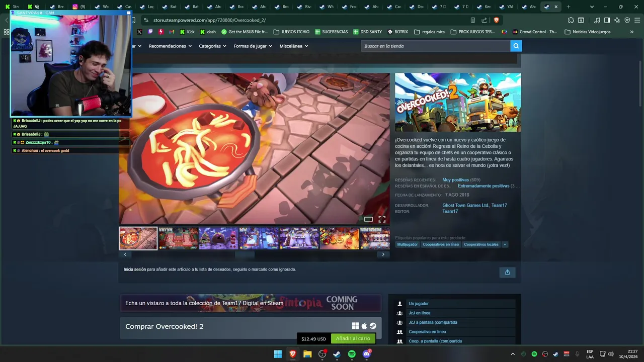Open Brave Shields lion icon in address bar

pyautogui.click(x=496, y=20)
